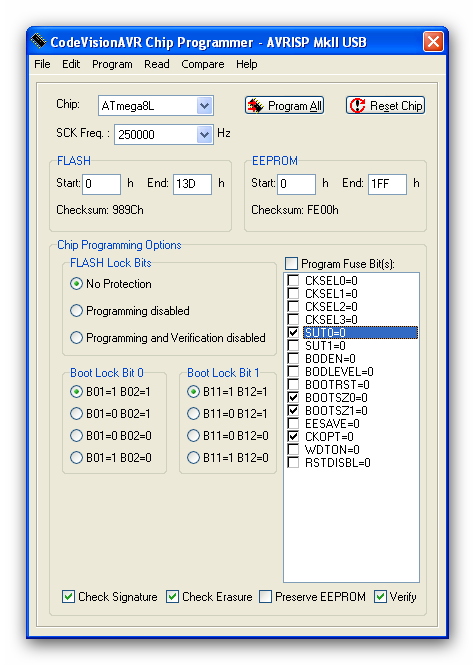Expand the SCK Freq dropdown
Image resolution: width=475 pixels, height=665 pixels.
pos(204,134)
